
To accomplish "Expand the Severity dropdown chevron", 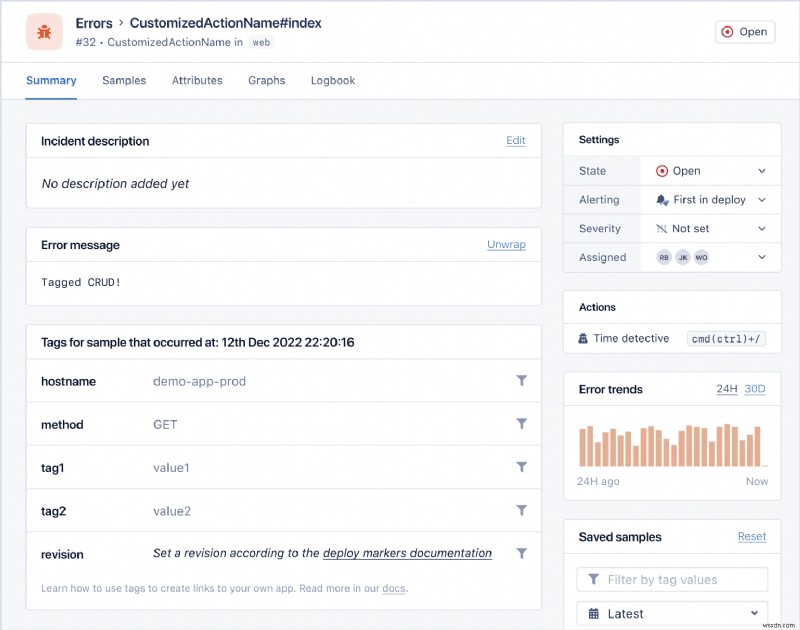I will click(762, 229).
